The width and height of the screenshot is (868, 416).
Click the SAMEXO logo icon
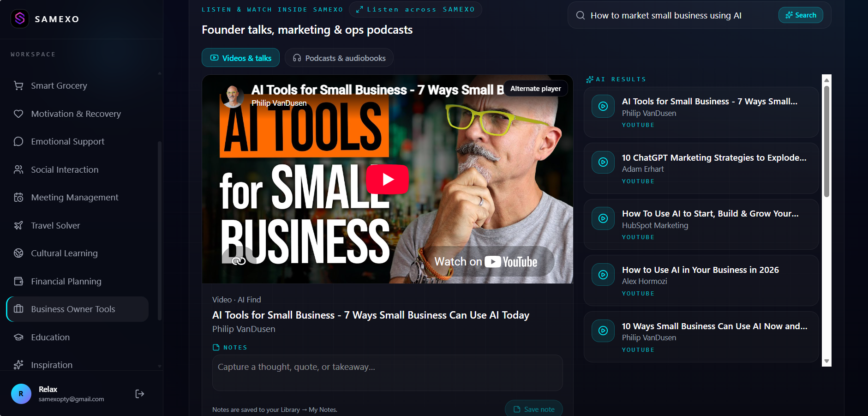[19, 19]
